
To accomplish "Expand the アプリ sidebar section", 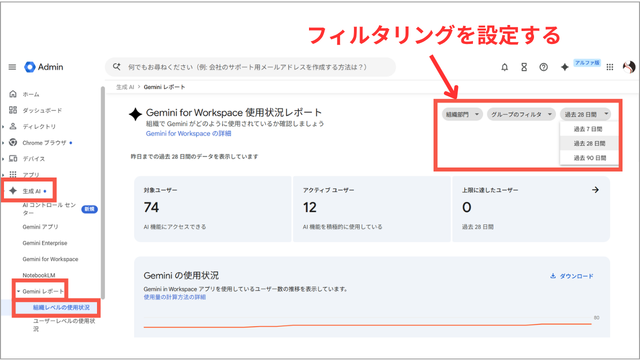I will (x=3, y=175).
